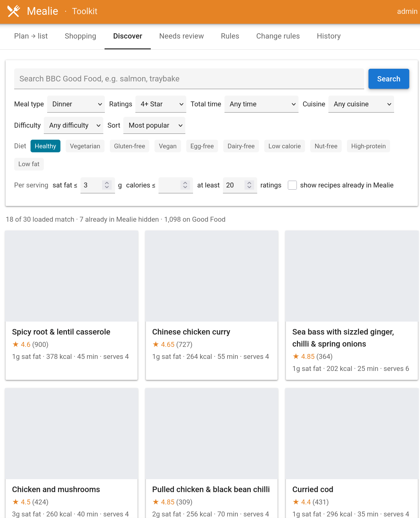Click the sat fat limit stepper arrows

click(107, 185)
